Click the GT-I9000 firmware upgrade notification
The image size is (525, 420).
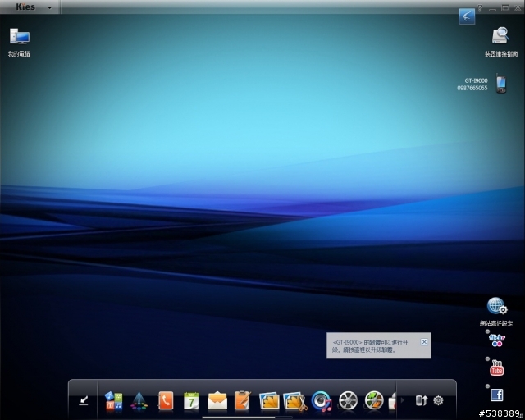[x=379, y=345]
